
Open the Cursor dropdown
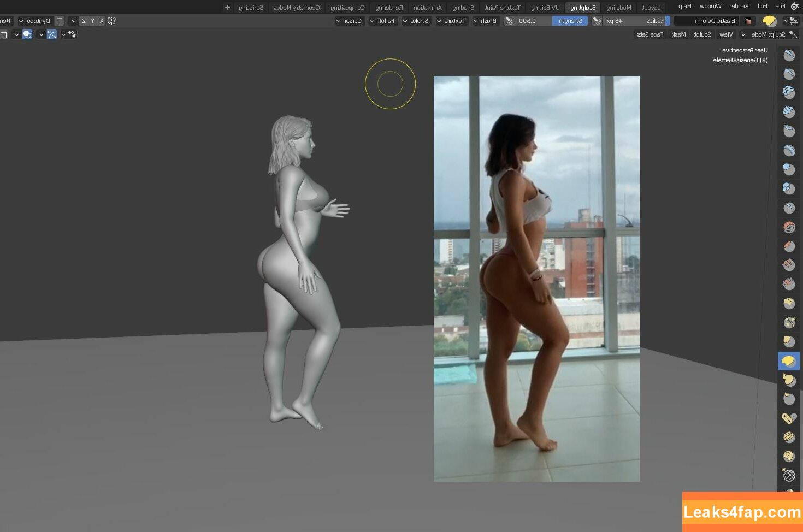tap(349, 21)
